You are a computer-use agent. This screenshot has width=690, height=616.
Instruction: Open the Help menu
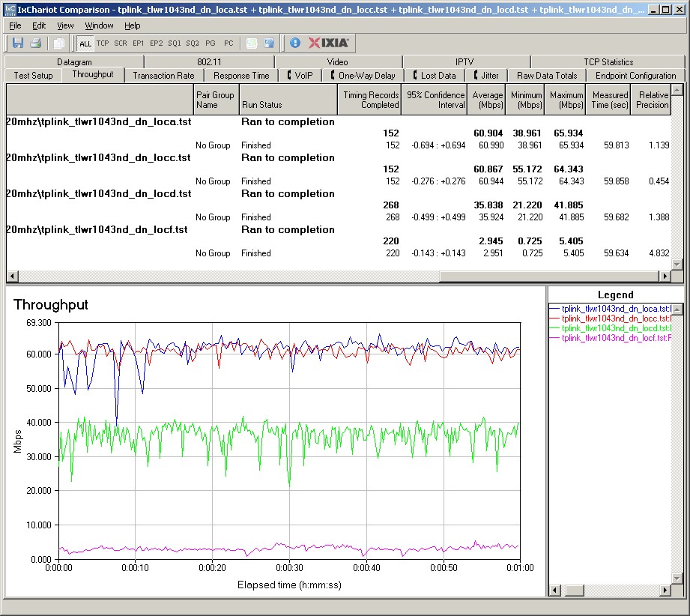coord(132,25)
